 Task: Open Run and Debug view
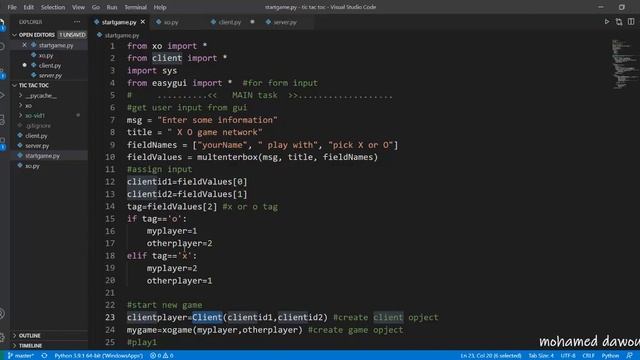click(2, 95)
